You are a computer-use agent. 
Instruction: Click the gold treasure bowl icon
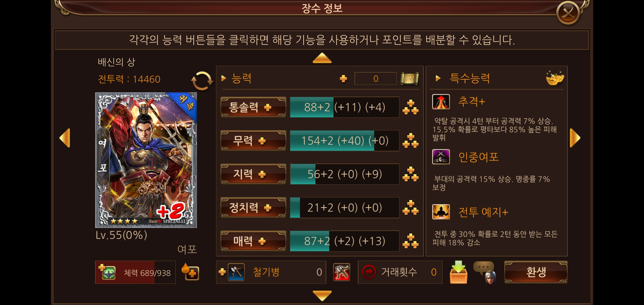click(x=555, y=78)
